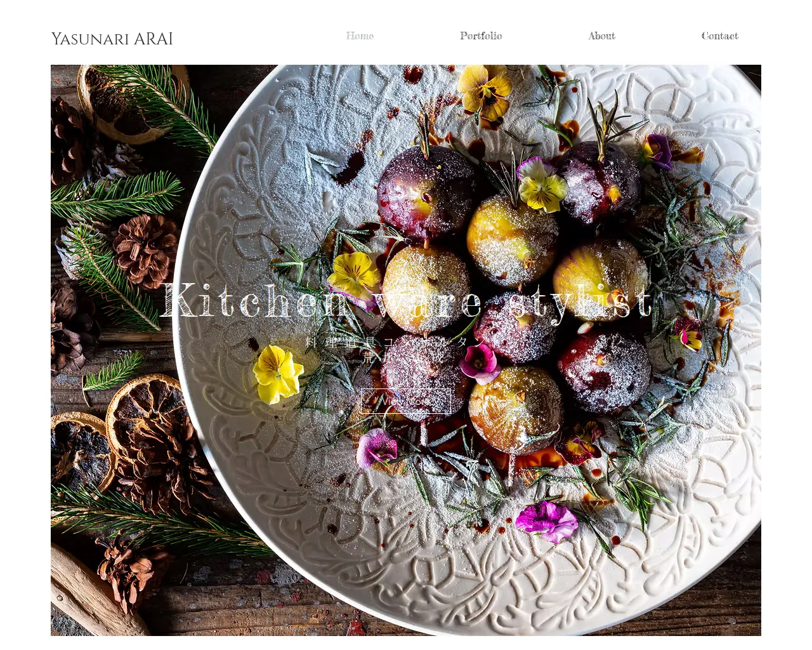812x650 pixels.
Task: Click the pine cone beside left plate edge
Action: coord(146,249)
